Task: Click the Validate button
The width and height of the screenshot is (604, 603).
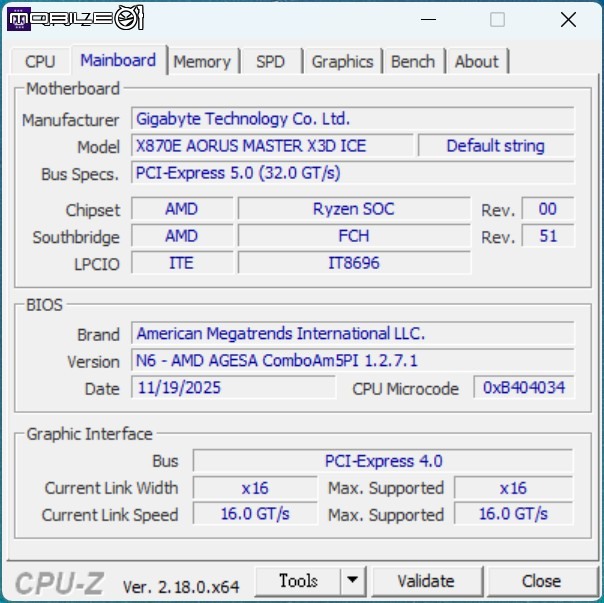Action: tap(426, 581)
